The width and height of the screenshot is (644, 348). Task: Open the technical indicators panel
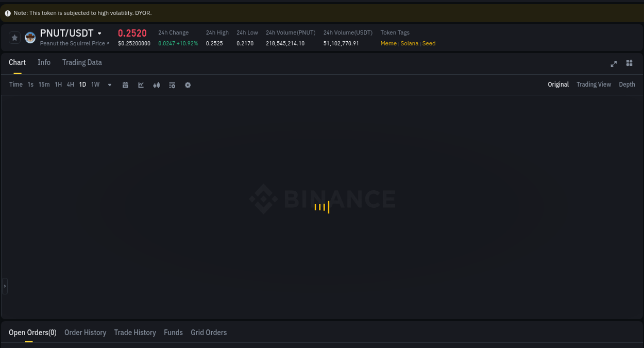172,85
